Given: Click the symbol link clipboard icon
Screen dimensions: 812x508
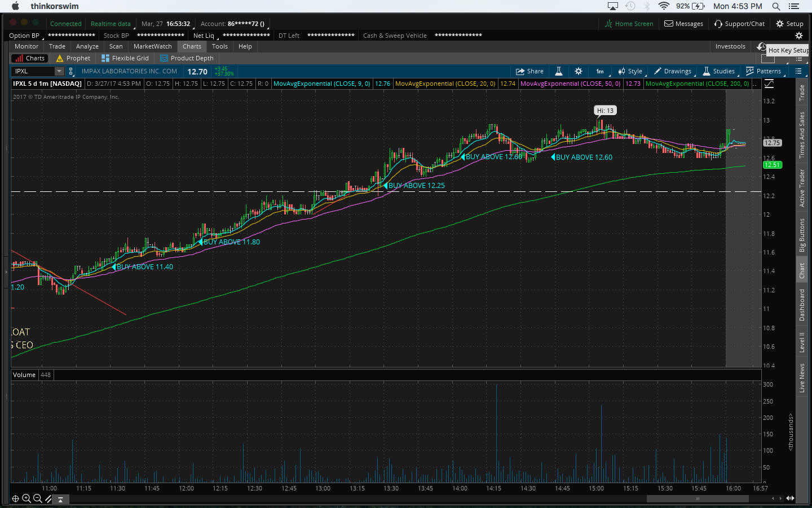Looking at the screenshot, I should [x=70, y=71].
